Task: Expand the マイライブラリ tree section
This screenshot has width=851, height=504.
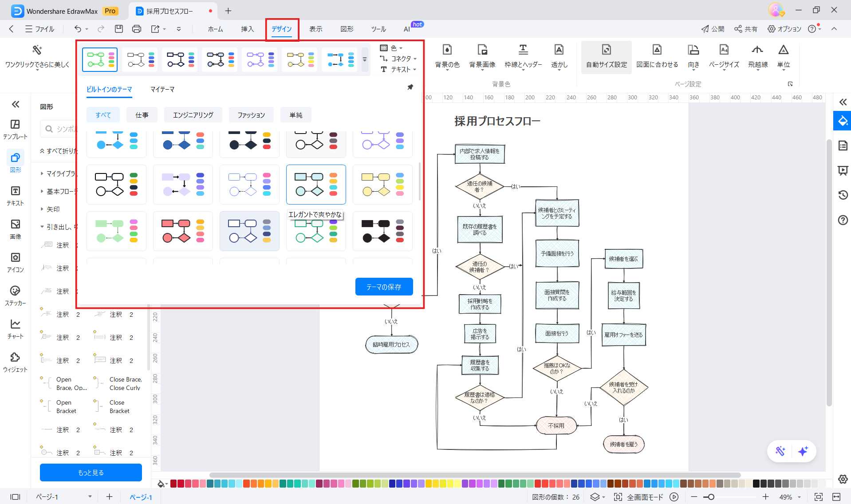Action: [42, 173]
